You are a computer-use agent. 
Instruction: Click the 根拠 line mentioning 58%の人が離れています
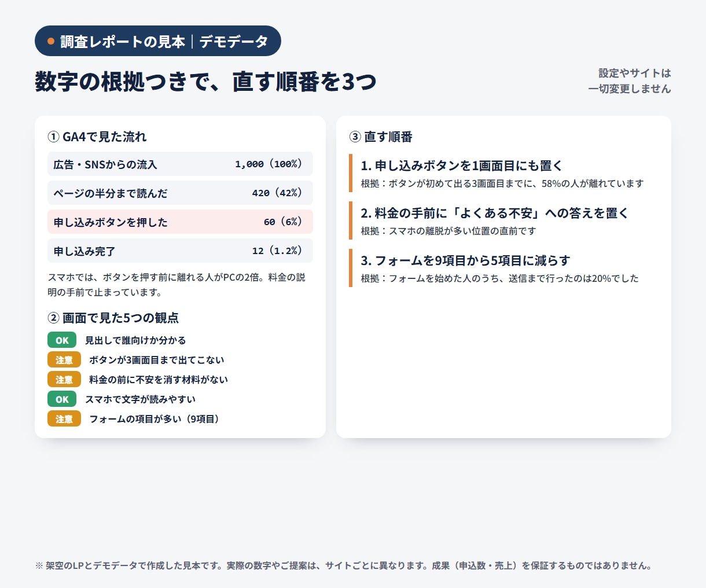(502, 183)
